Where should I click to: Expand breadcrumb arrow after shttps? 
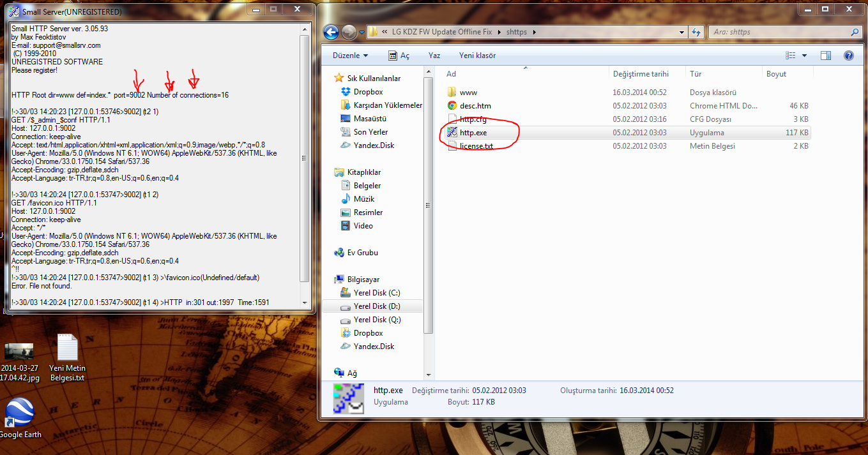(535, 32)
